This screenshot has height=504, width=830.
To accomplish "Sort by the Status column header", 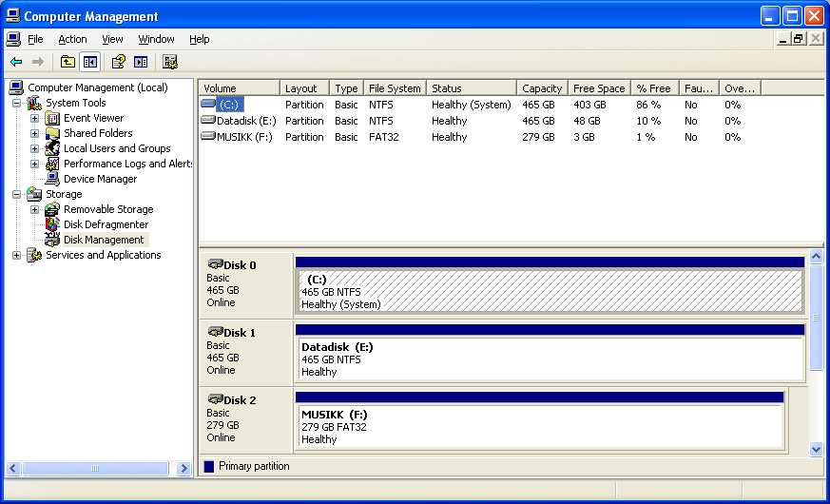I will [x=472, y=87].
